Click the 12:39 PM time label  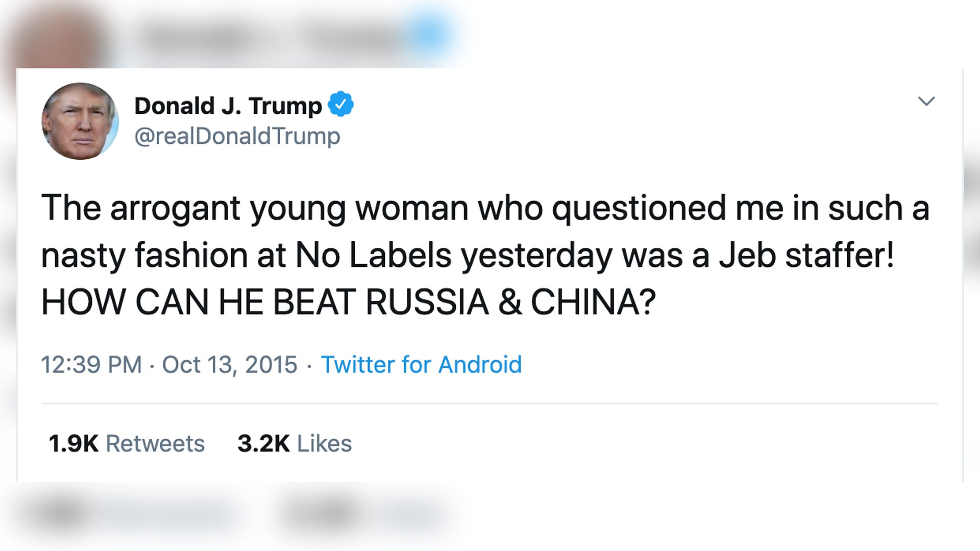coord(92,364)
